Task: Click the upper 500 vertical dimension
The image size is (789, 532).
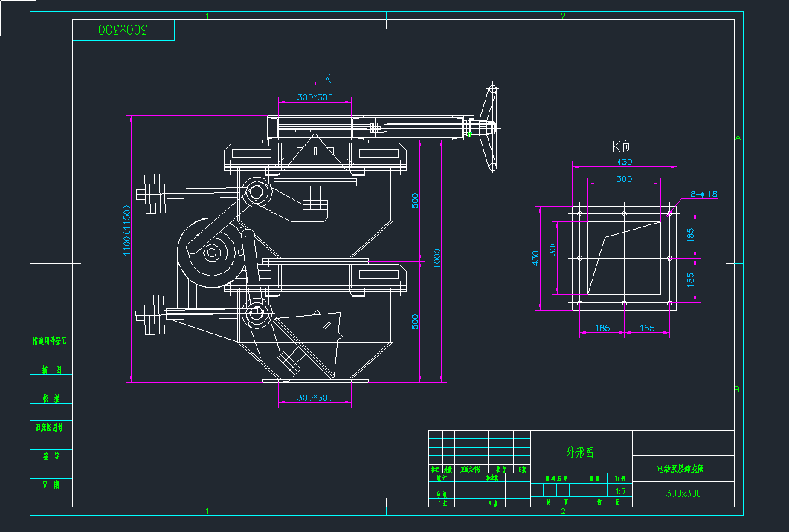Action: pos(416,201)
